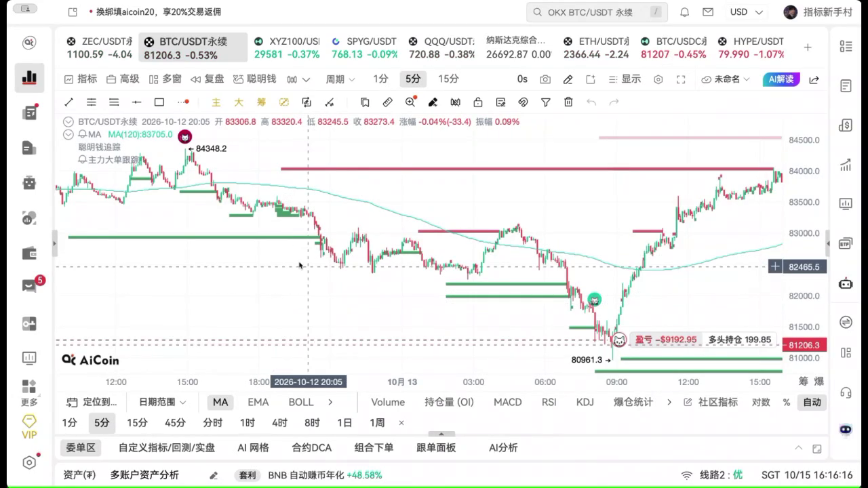Toggle the logarithmic 对数 scale
This screenshot has width=868, height=488.
point(761,402)
